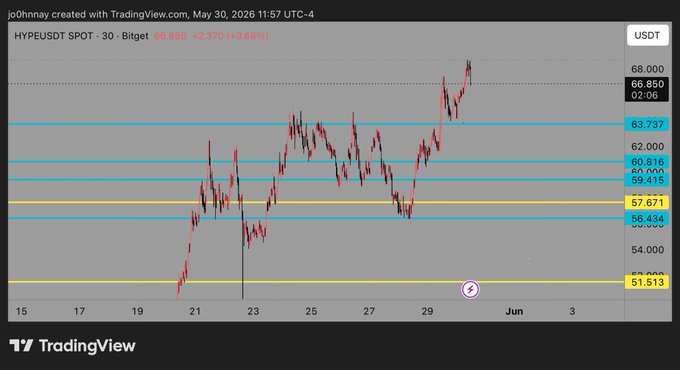
Task: Select the 60.816 price level label
Action: point(647,162)
